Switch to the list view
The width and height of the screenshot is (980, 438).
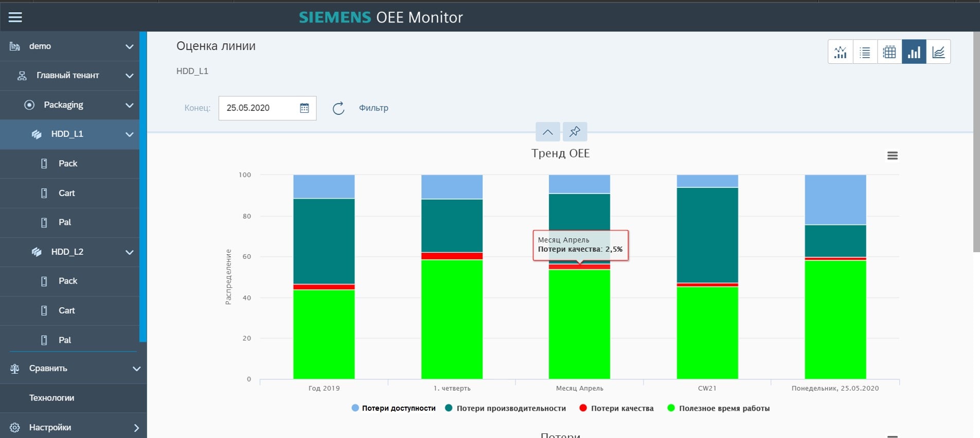click(x=865, y=52)
